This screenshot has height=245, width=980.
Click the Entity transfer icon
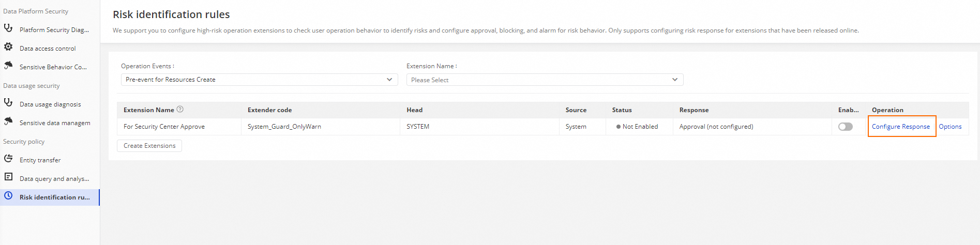tap(8, 159)
